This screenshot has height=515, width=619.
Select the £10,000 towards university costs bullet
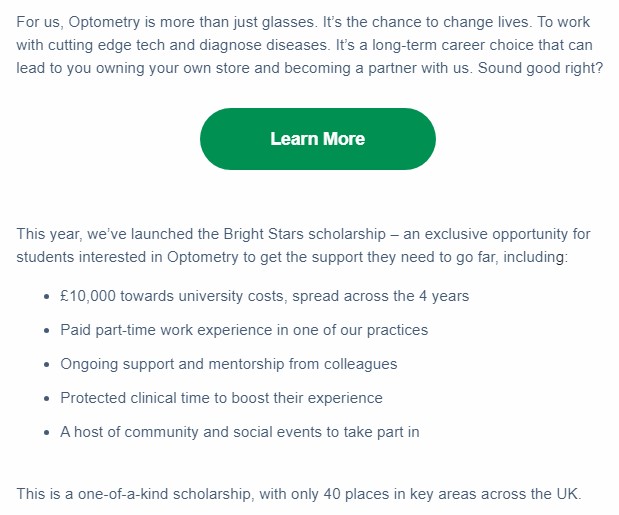(x=264, y=296)
